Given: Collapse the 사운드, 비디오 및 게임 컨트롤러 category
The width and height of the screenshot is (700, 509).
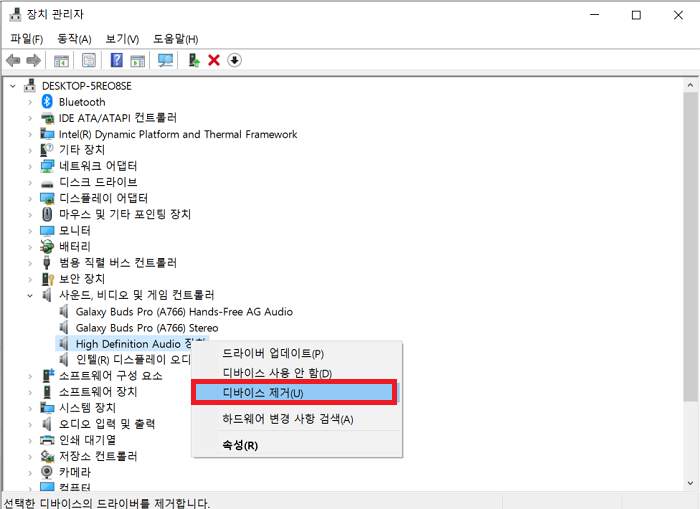Looking at the screenshot, I should click(30, 295).
